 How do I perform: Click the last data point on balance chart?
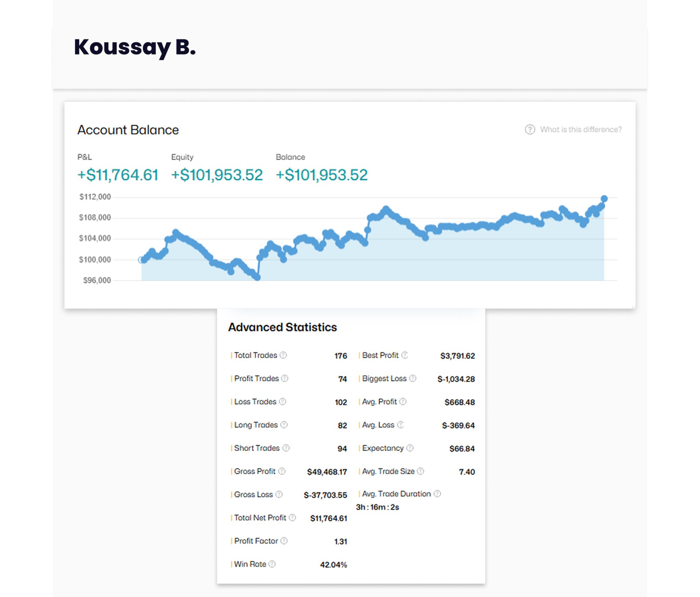(604, 199)
